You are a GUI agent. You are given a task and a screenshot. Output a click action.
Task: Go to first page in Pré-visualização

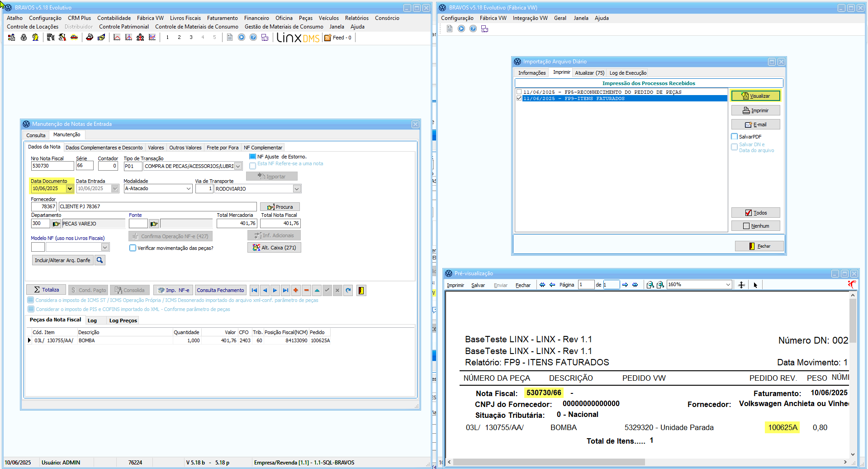(542, 285)
